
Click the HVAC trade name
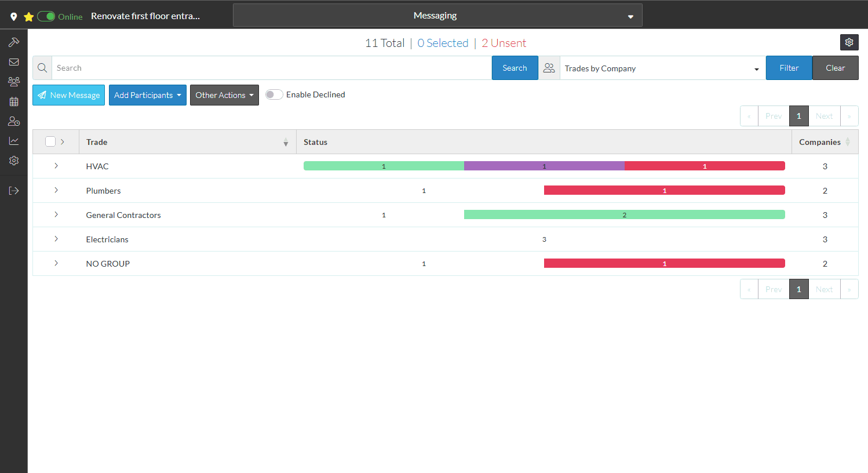97,166
